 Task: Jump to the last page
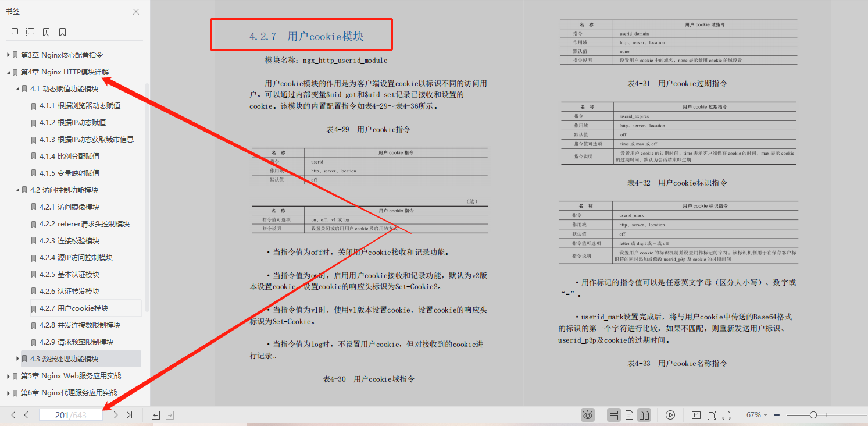click(x=130, y=415)
